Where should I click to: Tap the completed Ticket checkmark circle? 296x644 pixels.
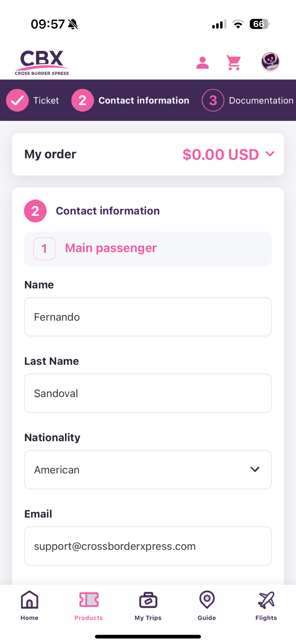pos(17,100)
